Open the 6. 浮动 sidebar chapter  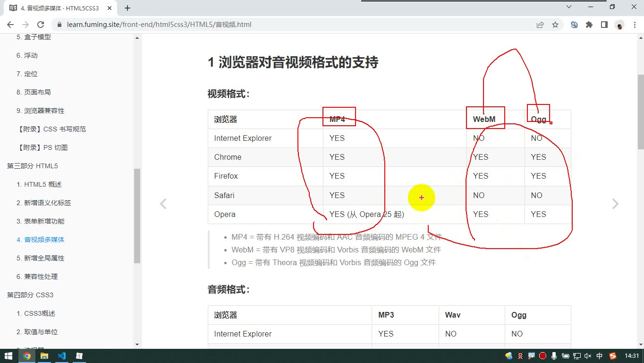(x=27, y=55)
